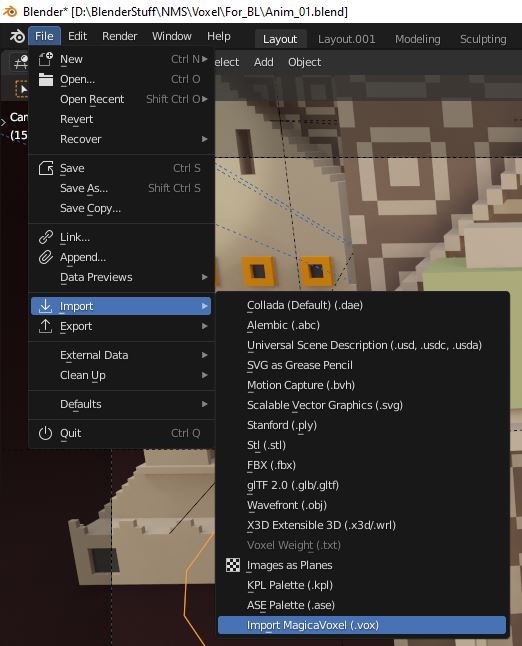
Task: Expand the Open Recent submenu arrow
Action: [x=205, y=99]
